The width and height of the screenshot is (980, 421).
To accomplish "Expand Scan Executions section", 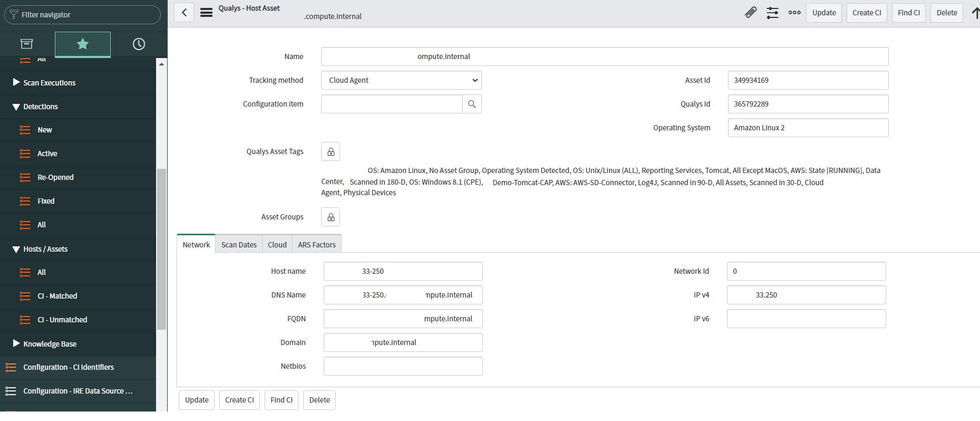I will coord(16,82).
